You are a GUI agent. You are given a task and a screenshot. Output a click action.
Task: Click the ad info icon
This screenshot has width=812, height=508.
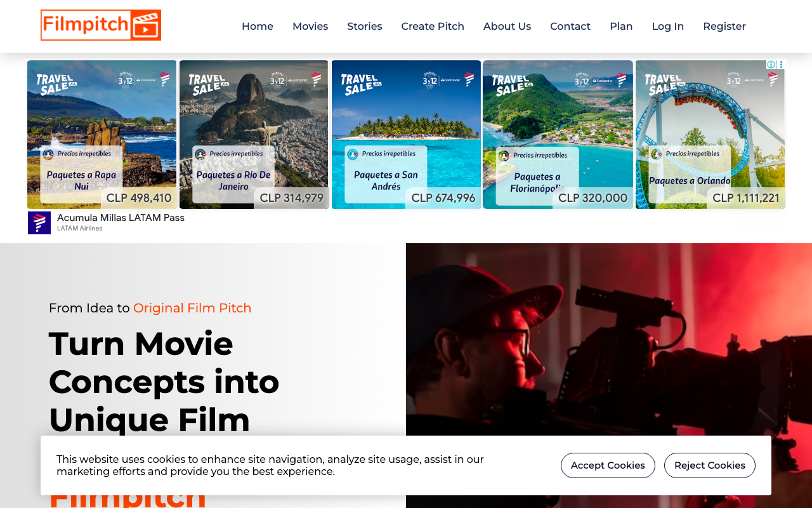pyautogui.click(x=771, y=65)
